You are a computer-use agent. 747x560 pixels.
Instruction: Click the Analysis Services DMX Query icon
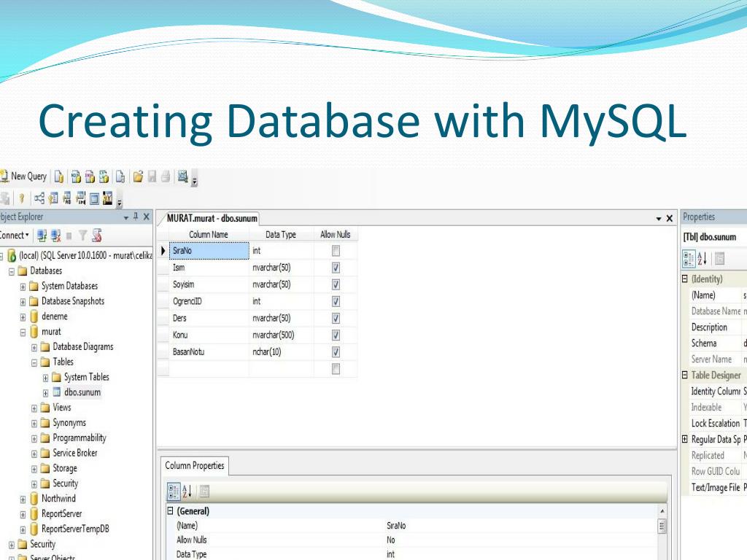90,176
